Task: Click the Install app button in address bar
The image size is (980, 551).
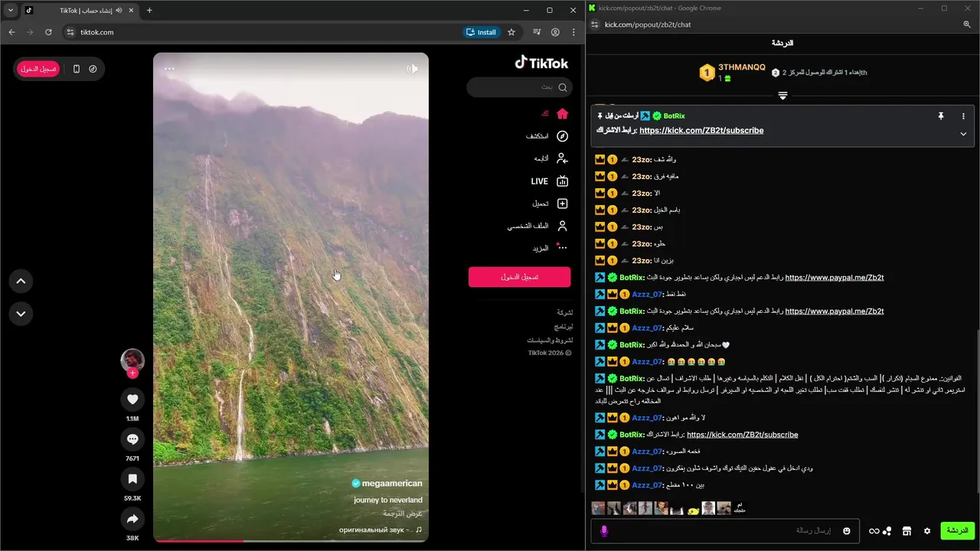Action: pyautogui.click(x=481, y=32)
